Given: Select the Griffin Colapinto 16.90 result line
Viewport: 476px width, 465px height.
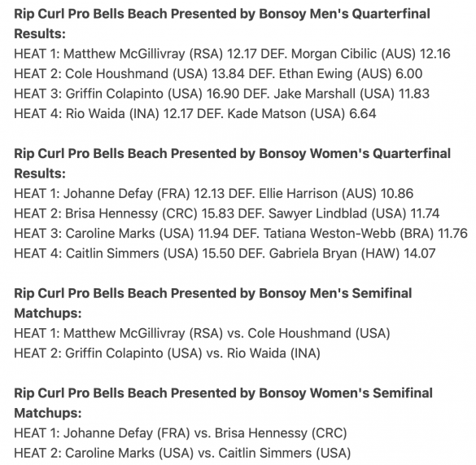Looking at the screenshot, I should click(221, 94).
